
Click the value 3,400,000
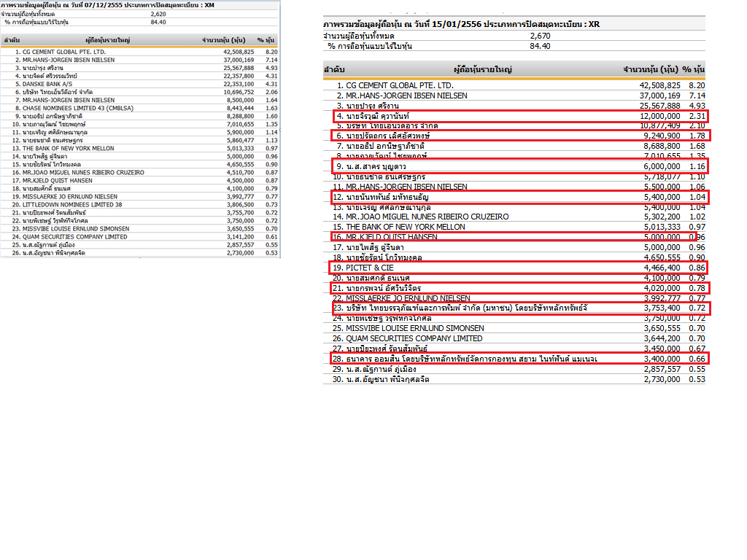(x=662, y=359)
